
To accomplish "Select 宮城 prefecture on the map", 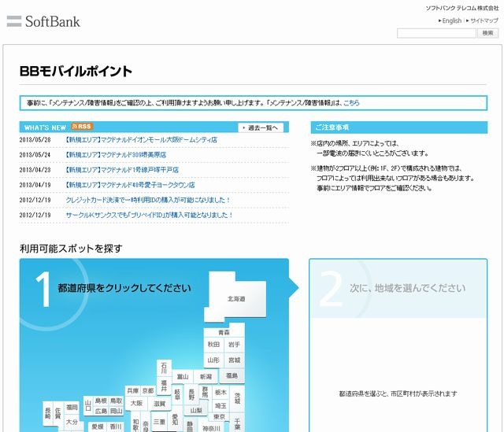I will (x=234, y=360).
